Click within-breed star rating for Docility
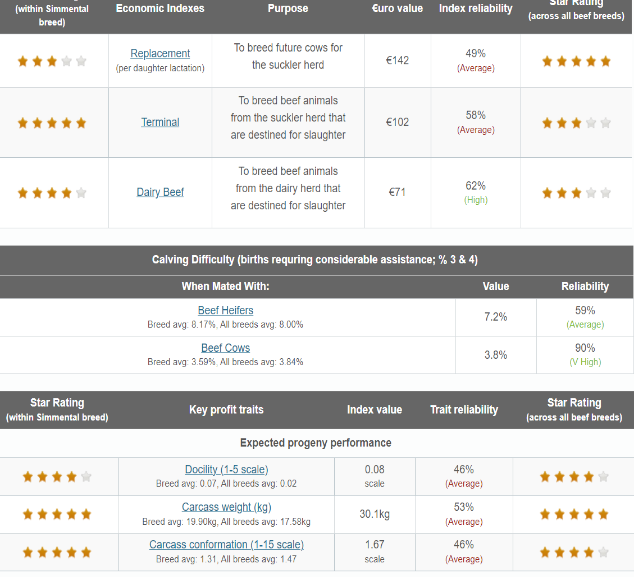 (x=57, y=477)
